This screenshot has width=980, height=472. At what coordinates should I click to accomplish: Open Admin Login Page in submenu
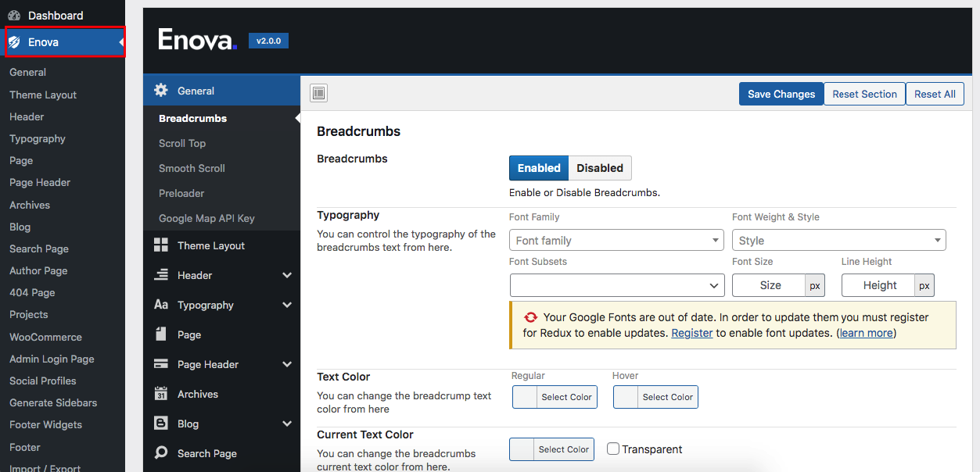pos(52,359)
